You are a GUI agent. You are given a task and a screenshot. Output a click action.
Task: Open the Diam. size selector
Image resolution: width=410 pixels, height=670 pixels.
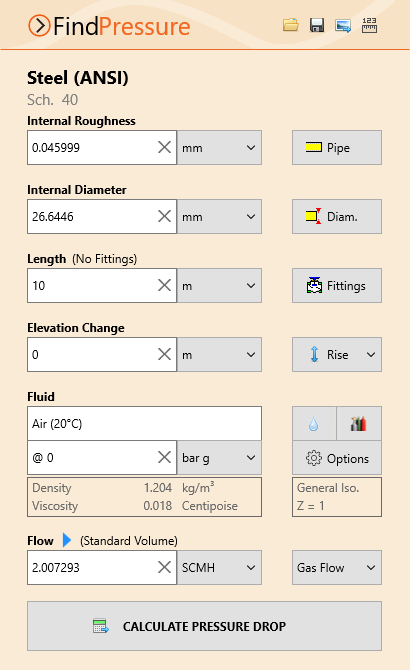(x=337, y=216)
